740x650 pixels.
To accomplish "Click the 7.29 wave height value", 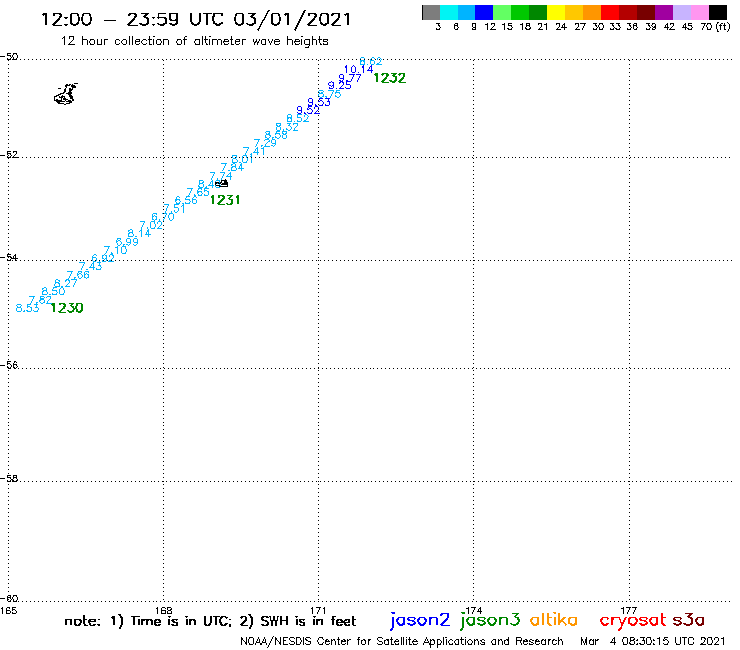I will [265, 143].
